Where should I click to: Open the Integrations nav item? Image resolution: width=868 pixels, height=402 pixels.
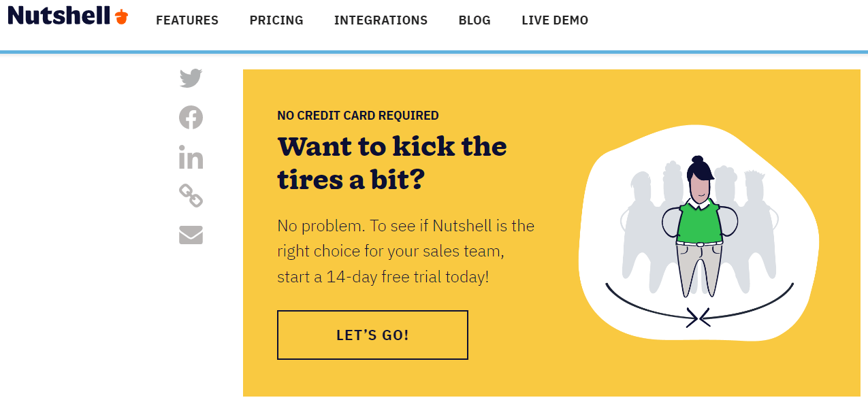[381, 20]
